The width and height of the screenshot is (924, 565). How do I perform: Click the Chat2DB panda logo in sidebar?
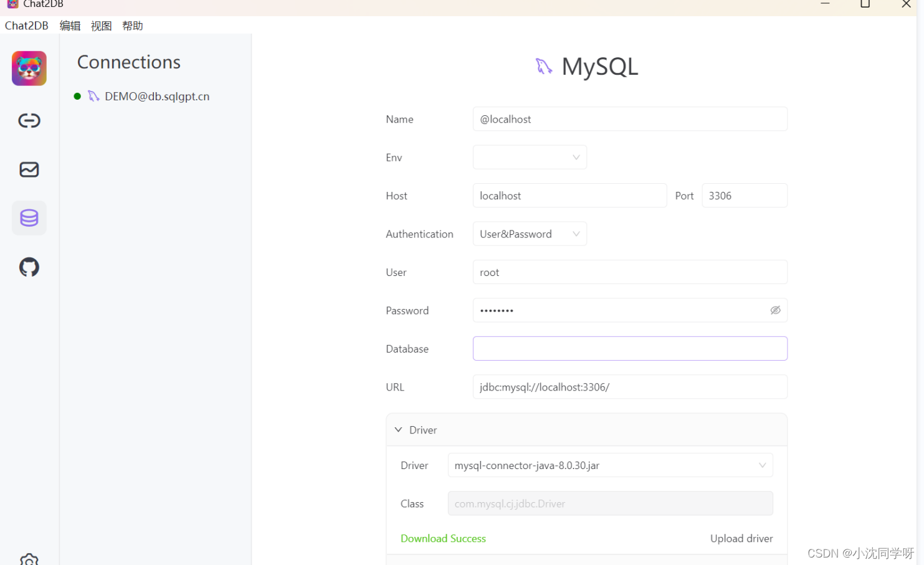[29, 69]
